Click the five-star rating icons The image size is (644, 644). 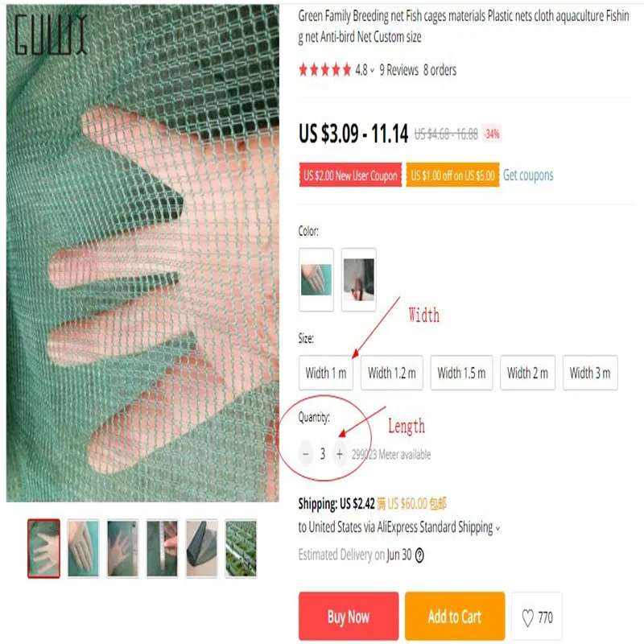[325, 70]
